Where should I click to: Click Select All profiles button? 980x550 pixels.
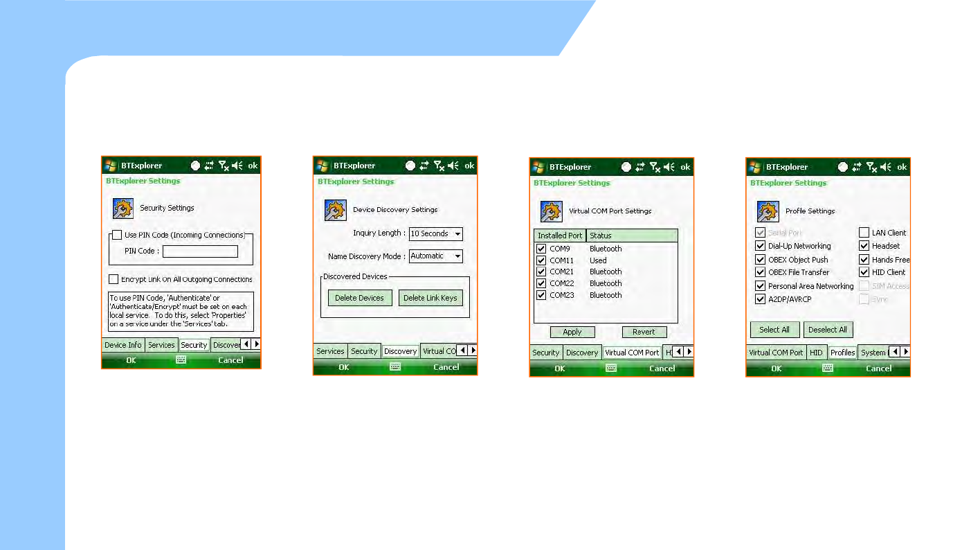point(774,330)
